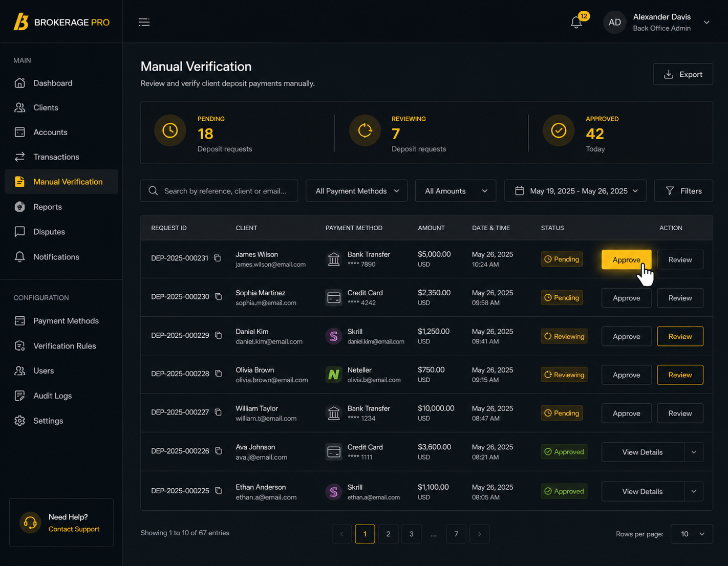The width and height of the screenshot is (728, 566).
Task: Go to pagination page 2
Action: point(388,534)
